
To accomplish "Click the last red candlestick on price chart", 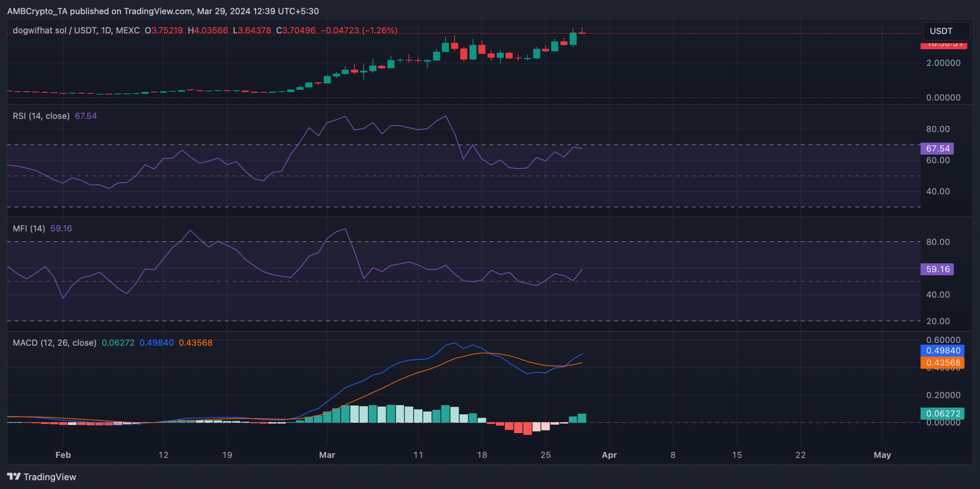I will click(582, 32).
